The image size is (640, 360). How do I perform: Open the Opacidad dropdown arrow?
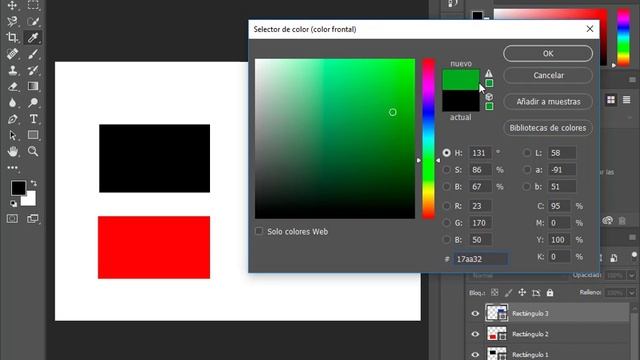[x=632, y=276]
